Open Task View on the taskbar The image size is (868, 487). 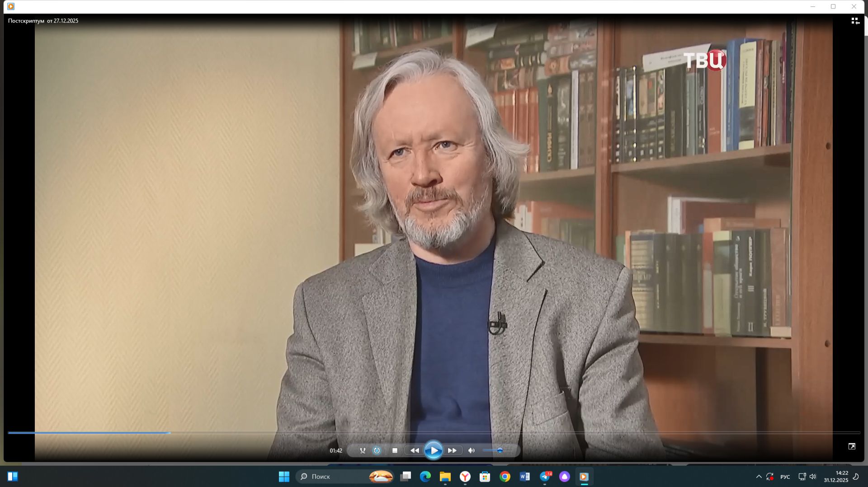pyautogui.click(x=406, y=477)
